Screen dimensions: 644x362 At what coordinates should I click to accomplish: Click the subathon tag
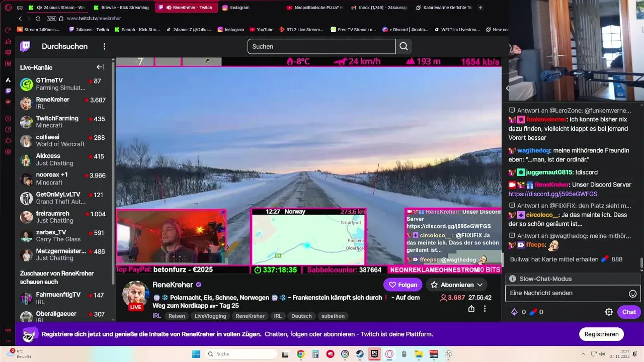click(x=333, y=316)
